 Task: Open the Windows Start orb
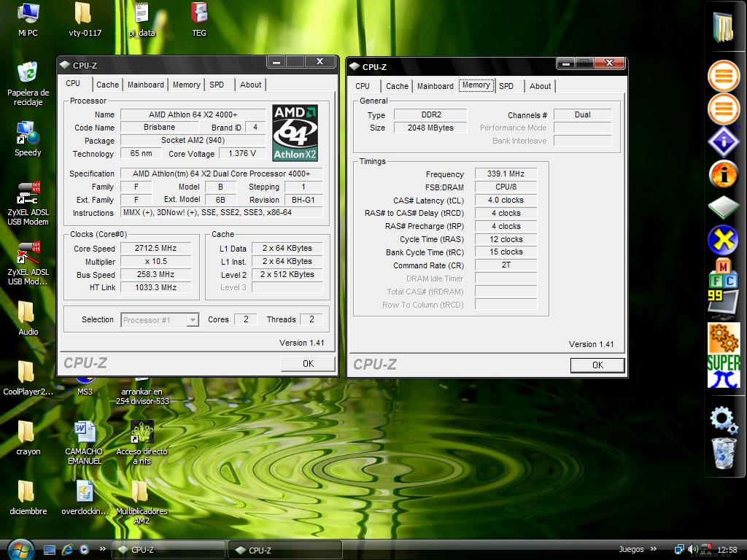[x=20, y=550]
